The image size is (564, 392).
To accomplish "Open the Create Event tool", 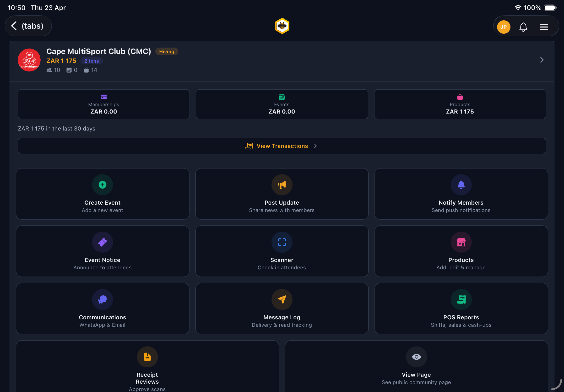I will coord(102,194).
